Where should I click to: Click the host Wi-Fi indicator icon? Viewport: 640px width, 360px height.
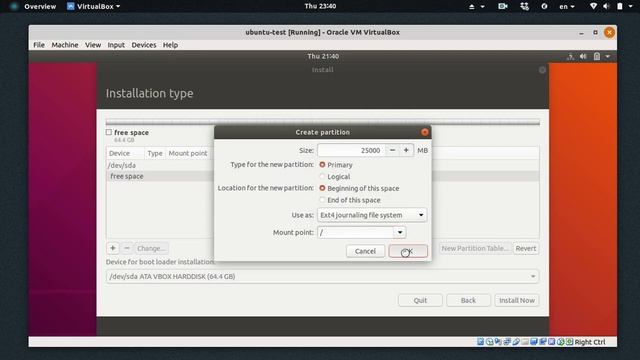click(593, 6)
